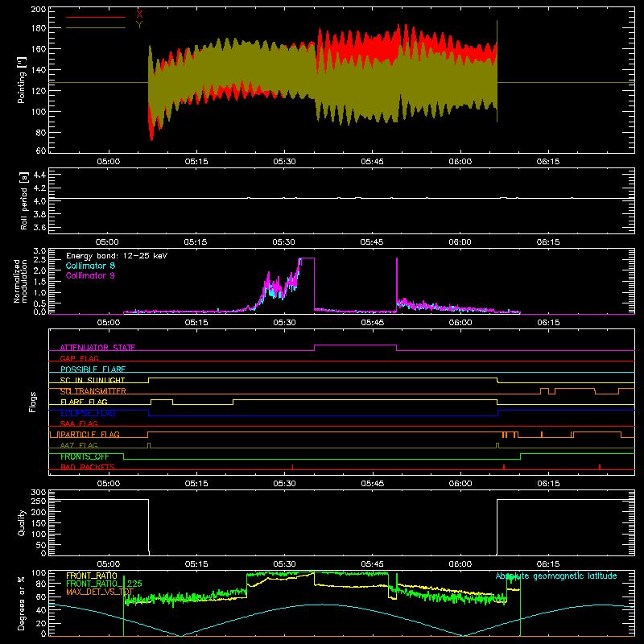
Task: Click the olive Y legend line
Action: click(96, 27)
